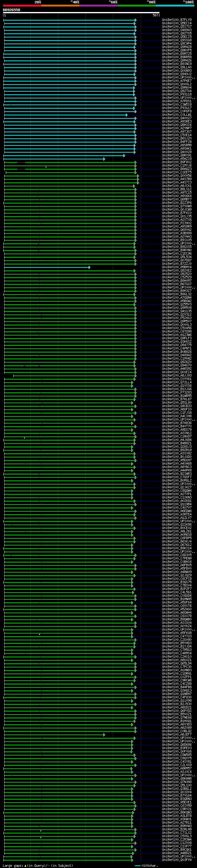Image resolution: width=197 pixels, height=868 pixels.
Task: Open the UniRef100_O48943 entry label
Action: [177, 30]
